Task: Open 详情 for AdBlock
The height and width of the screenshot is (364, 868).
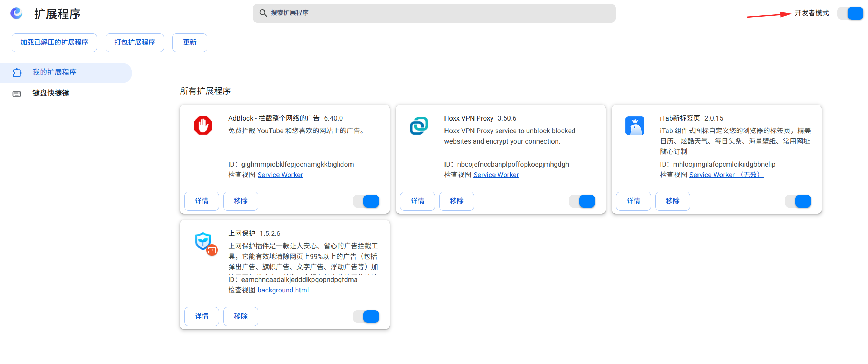Action: click(x=202, y=201)
